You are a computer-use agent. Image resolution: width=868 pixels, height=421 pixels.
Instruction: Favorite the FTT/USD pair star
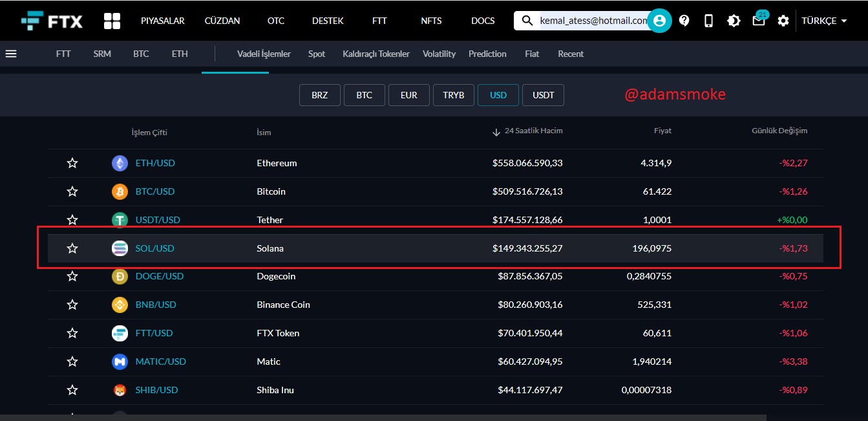pos(72,333)
